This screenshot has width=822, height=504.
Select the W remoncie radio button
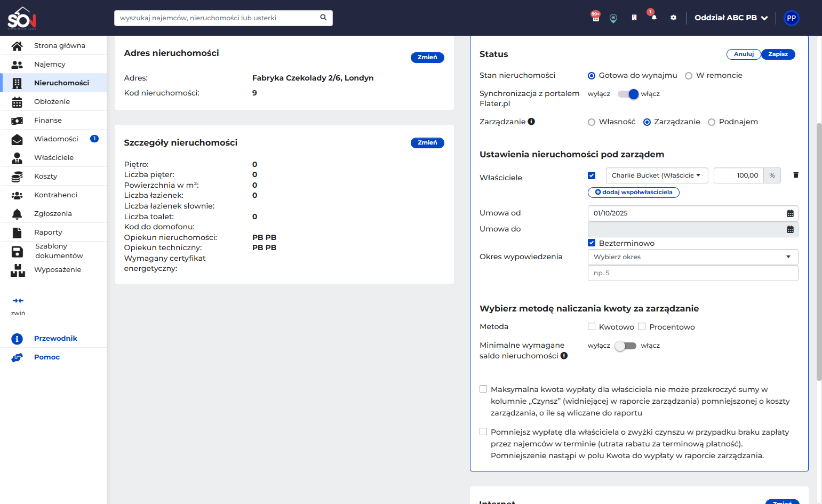[689, 76]
